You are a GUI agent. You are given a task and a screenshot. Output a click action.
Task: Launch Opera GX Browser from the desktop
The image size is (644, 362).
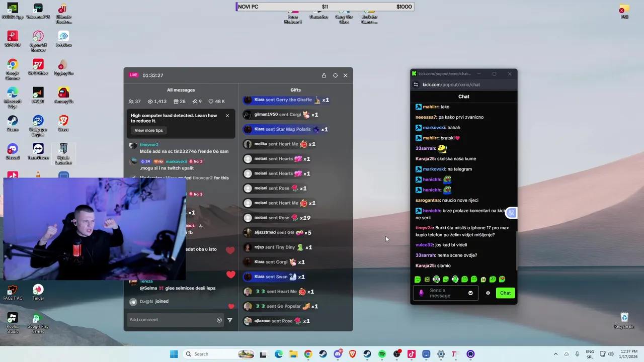[x=38, y=41]
